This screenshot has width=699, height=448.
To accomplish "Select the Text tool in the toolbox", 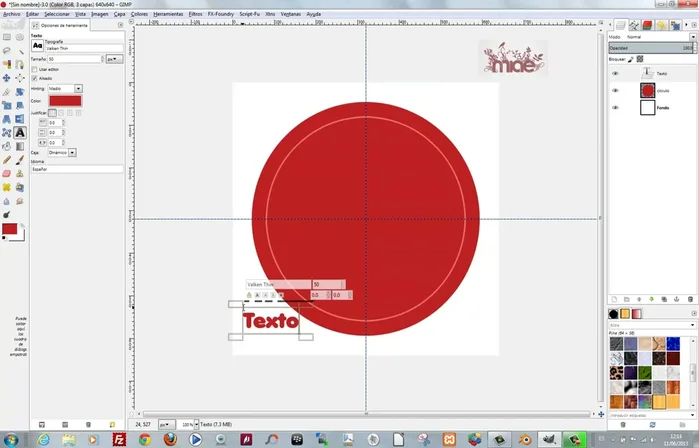I will (x=19, y=131).
